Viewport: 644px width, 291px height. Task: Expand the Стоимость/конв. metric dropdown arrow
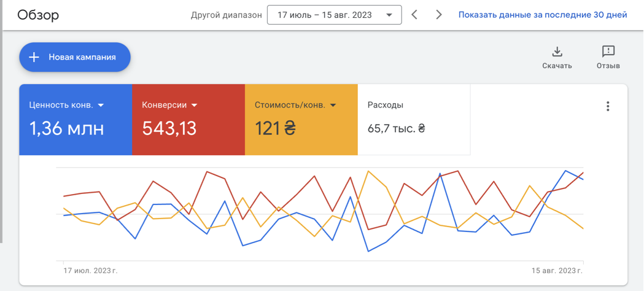(333, 106)
